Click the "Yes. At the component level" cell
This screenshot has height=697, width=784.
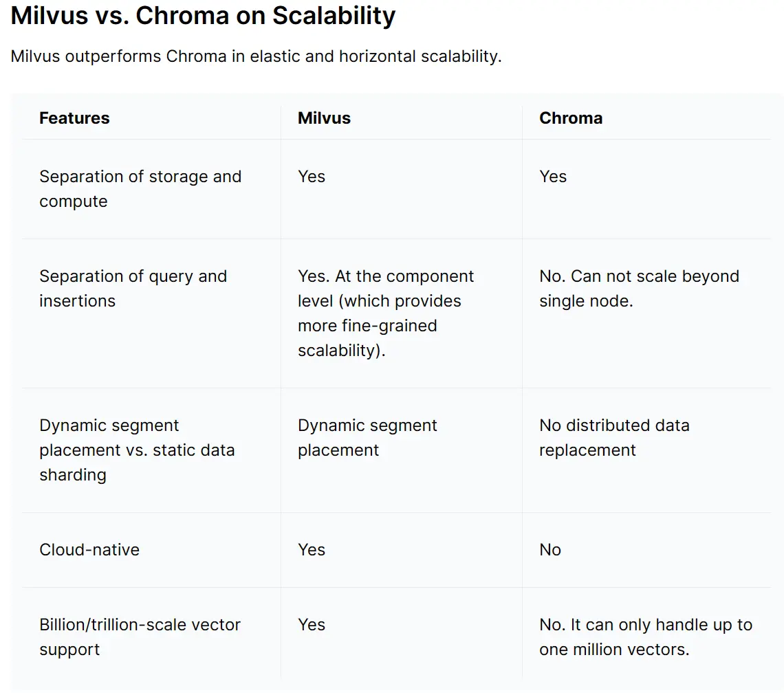coord(385,313)
